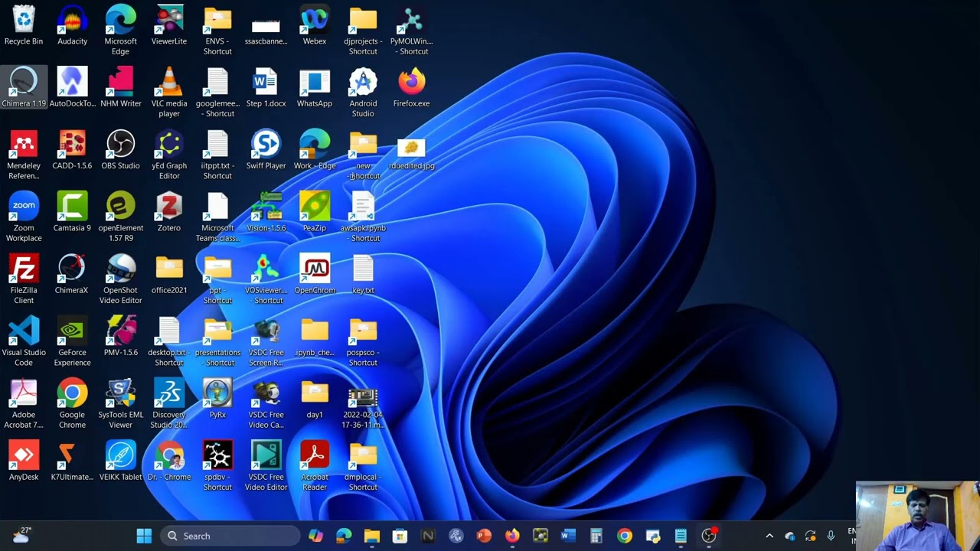This screenshot has height=551, width=980.
Task: Open the day1 folder on the desktop
Action: tap(315, 399)
